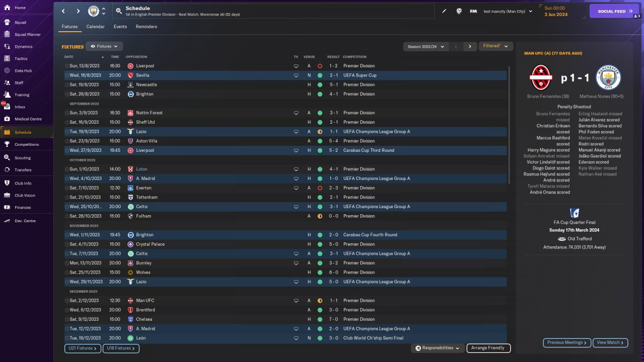This screenshot has width=644, height=362.
Task: Open the Season 2023/24 dropdown
Action: point(426,47)
